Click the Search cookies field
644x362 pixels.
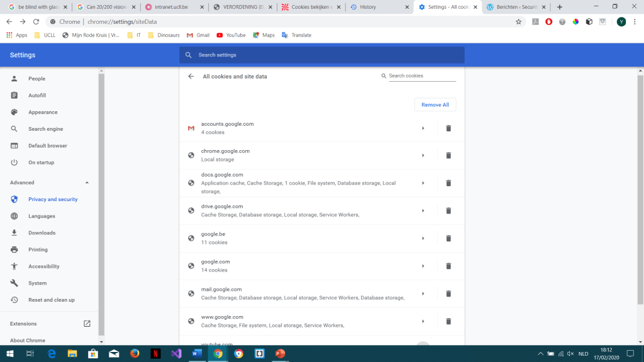pos(421,76)
